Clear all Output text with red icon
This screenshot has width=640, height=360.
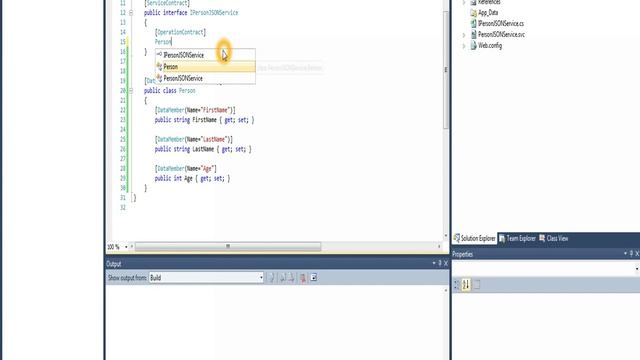click(303, 278)
